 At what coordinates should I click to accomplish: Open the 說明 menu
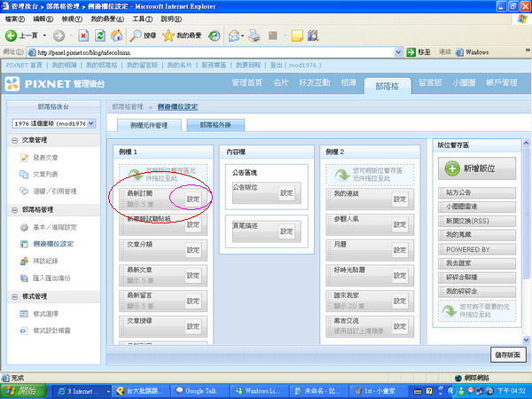[171, 19]
